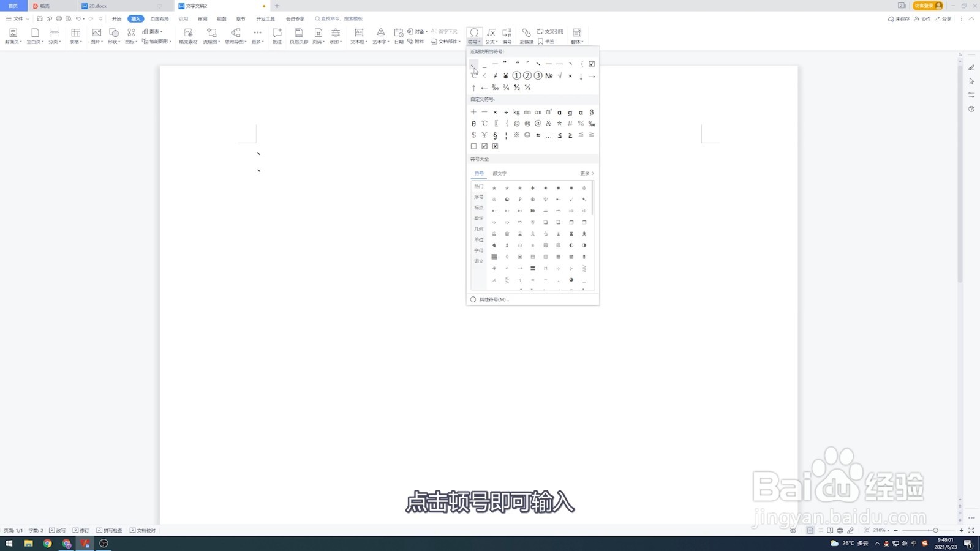Insert the ½ fraction symbol
The width and height of the screenshot is (980, 551).
(x=516, y=88)
